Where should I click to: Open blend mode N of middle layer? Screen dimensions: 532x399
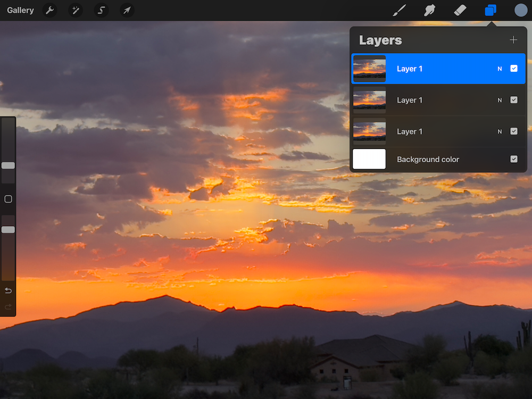pos(500,100)
